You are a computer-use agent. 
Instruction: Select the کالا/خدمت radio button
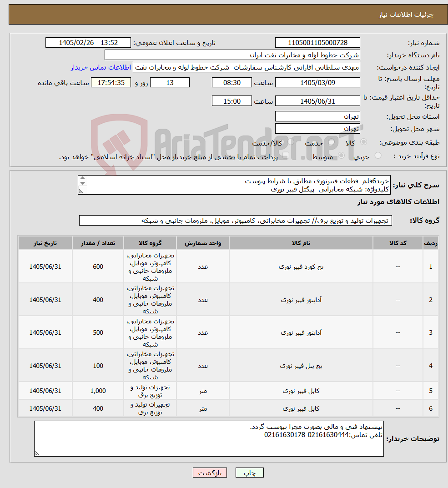click(291, 142)
